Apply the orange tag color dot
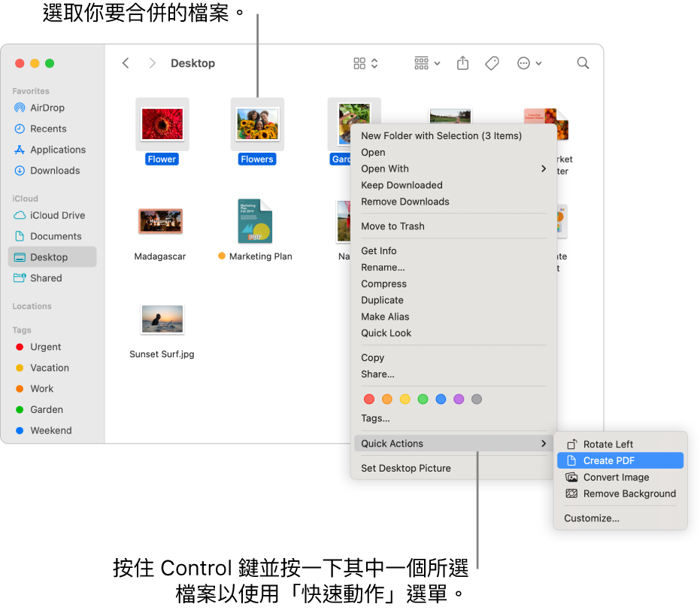This screenshot has height=610, width=700. point(387,399)
